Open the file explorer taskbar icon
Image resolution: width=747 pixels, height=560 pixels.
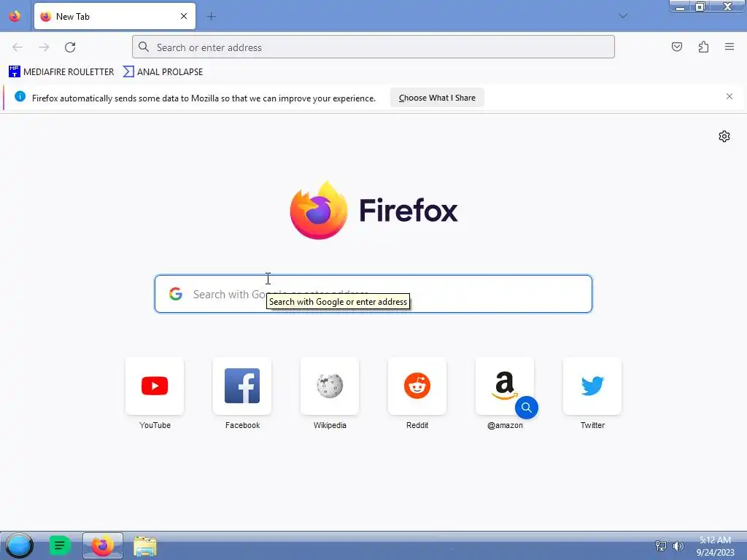coord(145,546)
